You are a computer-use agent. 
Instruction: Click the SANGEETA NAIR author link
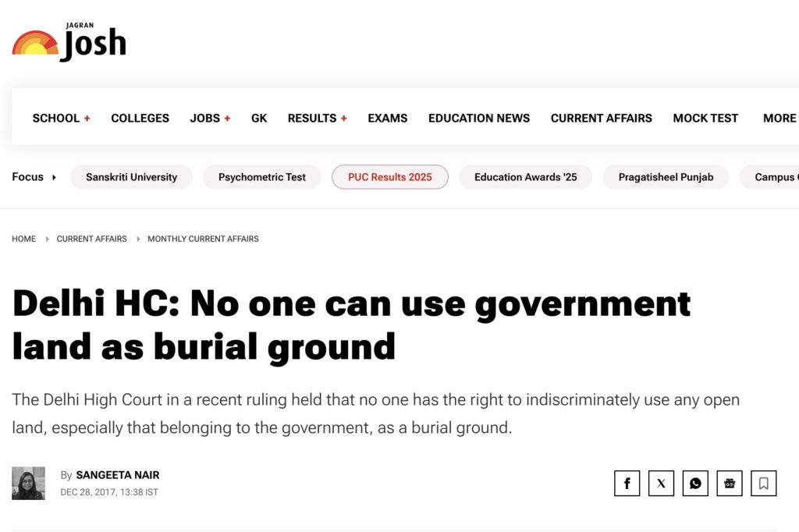[117, 475]
